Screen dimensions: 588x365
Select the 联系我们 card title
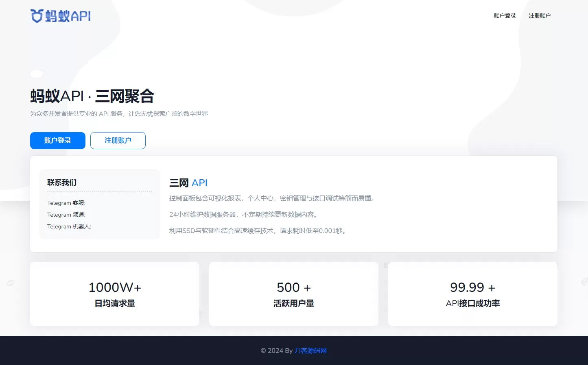(x=61, y=182)
